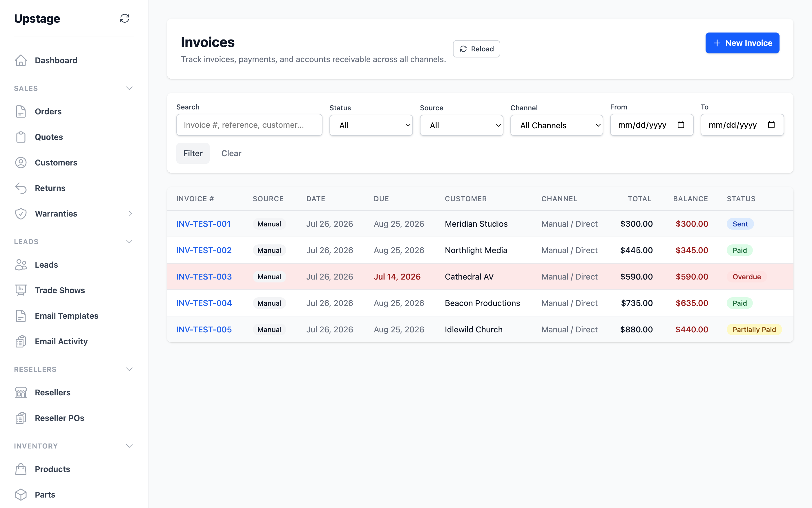
Task: Open Trade Shows in the sidebar
Action: [60, 290]
